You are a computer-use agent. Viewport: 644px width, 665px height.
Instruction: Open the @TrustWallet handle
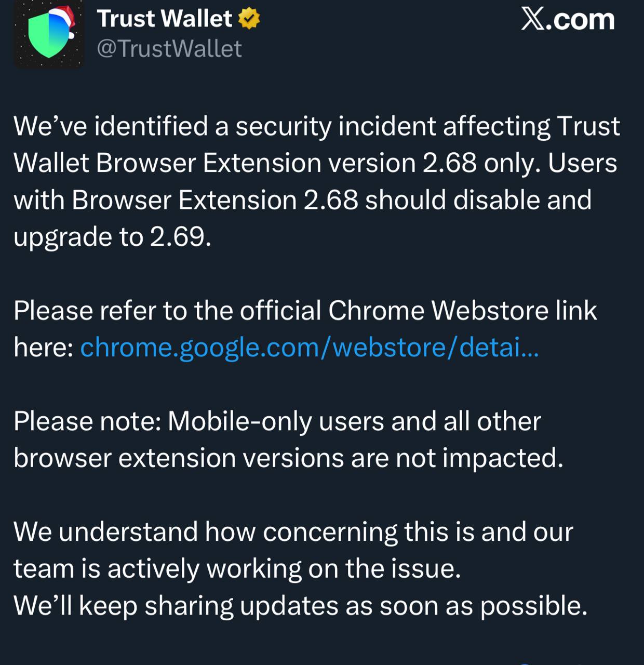[169, 49]
